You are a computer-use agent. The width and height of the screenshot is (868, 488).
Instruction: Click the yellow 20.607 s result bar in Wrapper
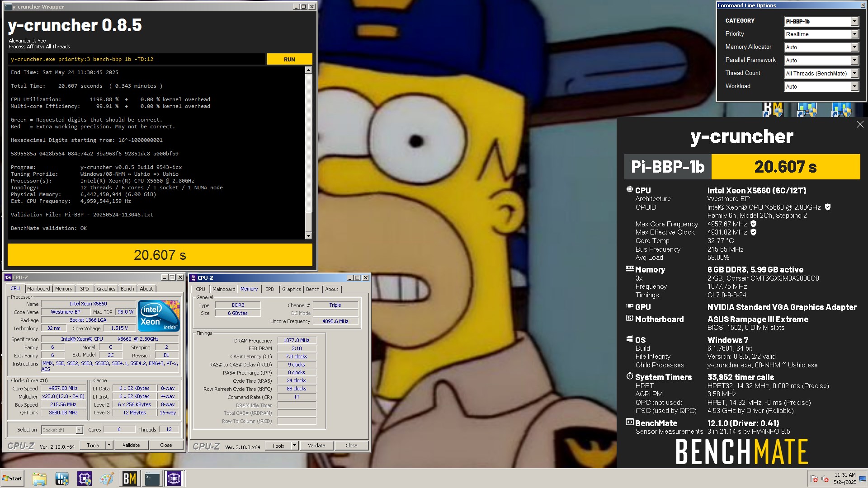pos(160,255)
